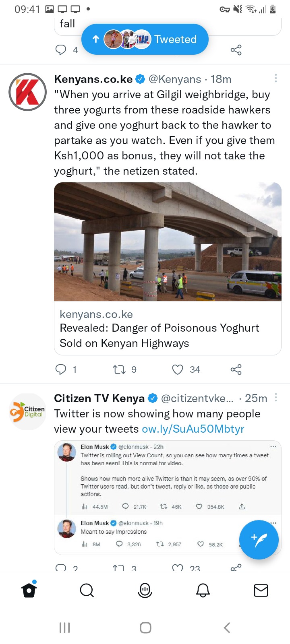Open more options for Citizen TV Kenya tweet

point(276,397)
